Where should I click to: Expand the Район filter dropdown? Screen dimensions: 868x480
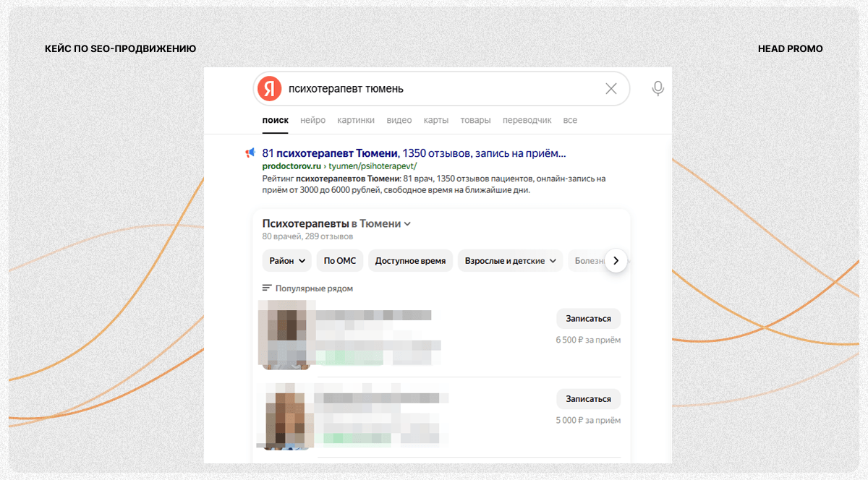tap(287, 260)
